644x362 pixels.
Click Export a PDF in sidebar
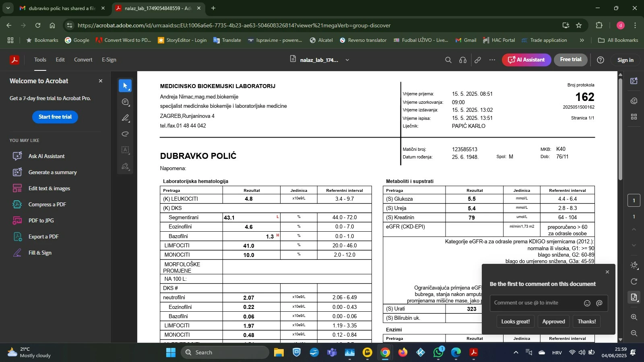[43, 237]
